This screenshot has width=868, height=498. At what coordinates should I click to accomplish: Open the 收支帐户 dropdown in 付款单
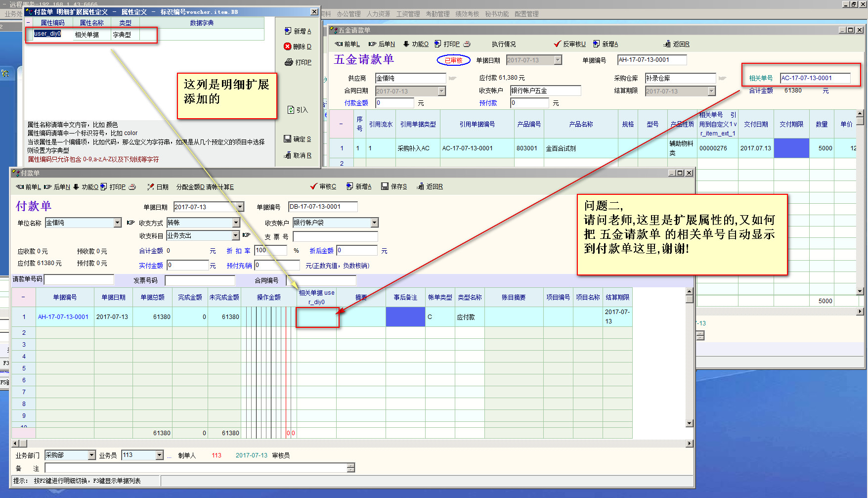374,223
